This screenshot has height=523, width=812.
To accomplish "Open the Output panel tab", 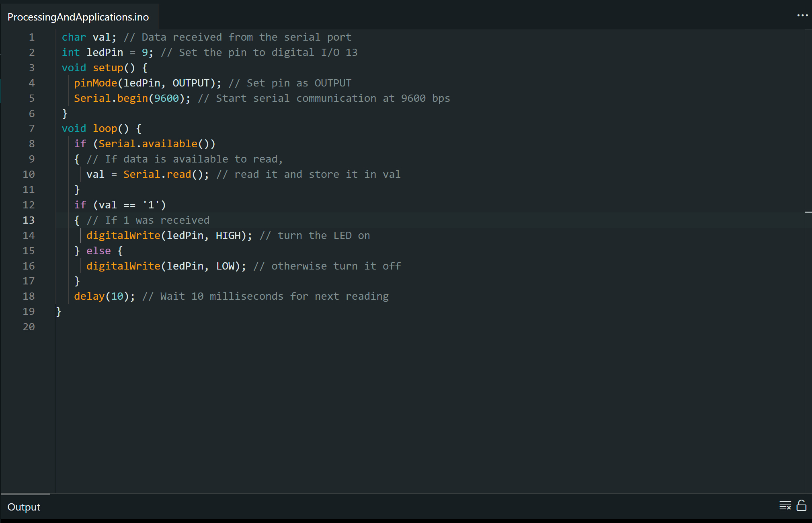I will point(24,507).
